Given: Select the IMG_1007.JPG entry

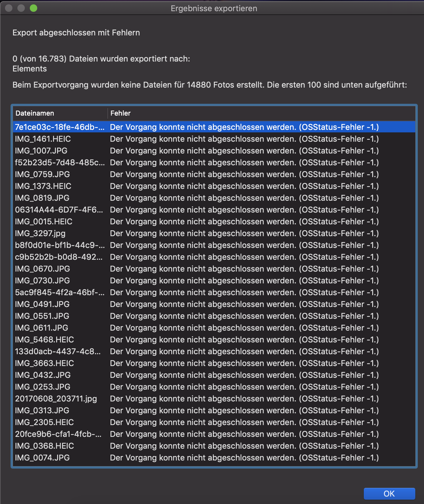Looking at the screenshot, I should [41, 151].
